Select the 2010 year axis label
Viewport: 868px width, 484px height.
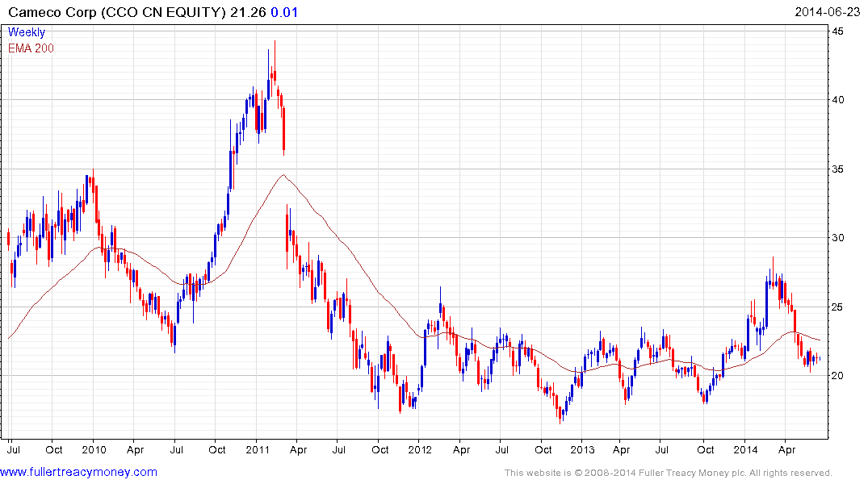(x=94, y=449)
